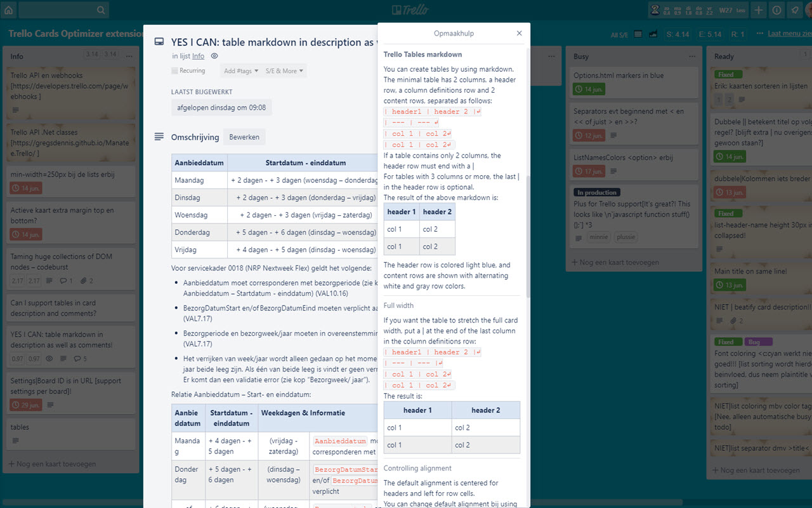This screenshot has height=508, width=812.
Task: Open the info icon in the top bar
Action: tap(777, 10)
